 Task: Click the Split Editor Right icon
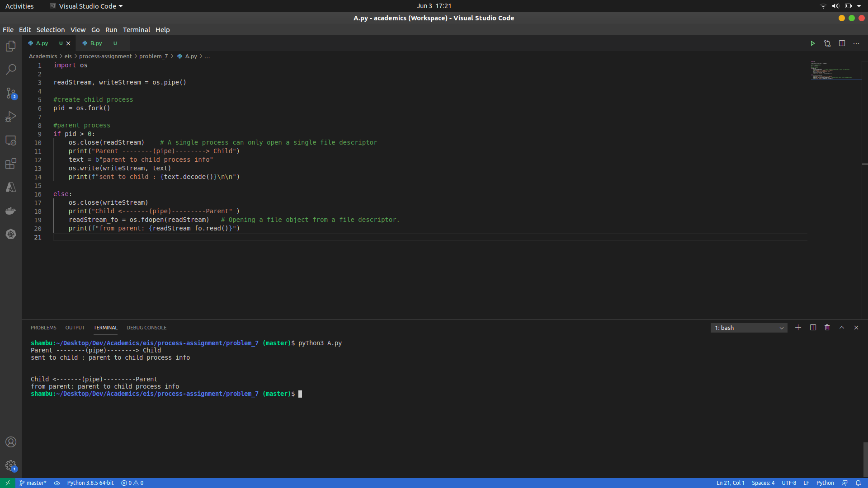click(842, 43)
